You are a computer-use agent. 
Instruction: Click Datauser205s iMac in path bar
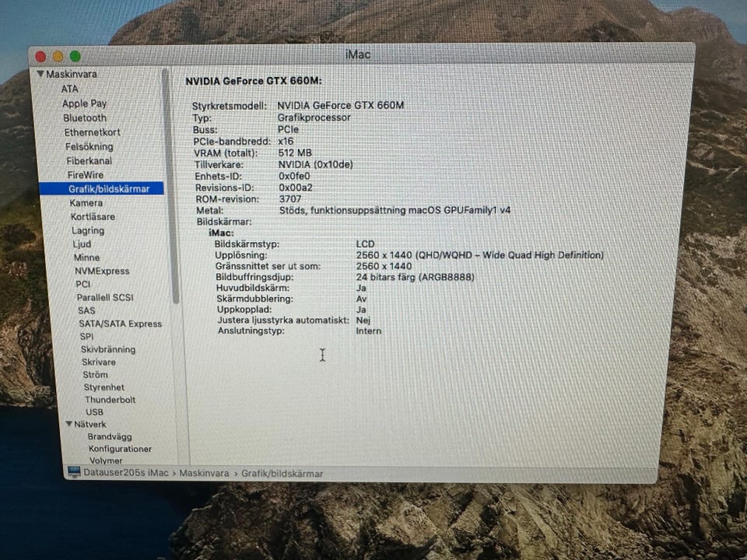(126, 473)
